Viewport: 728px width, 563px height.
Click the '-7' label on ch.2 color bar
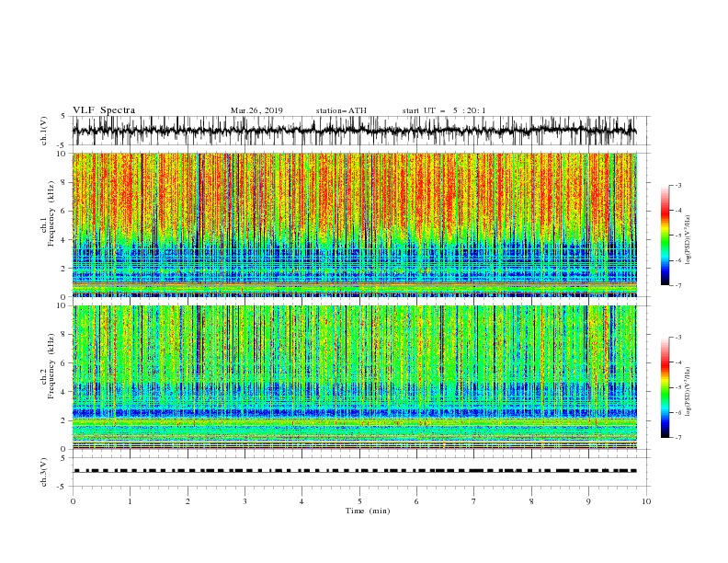pos(678,438)
